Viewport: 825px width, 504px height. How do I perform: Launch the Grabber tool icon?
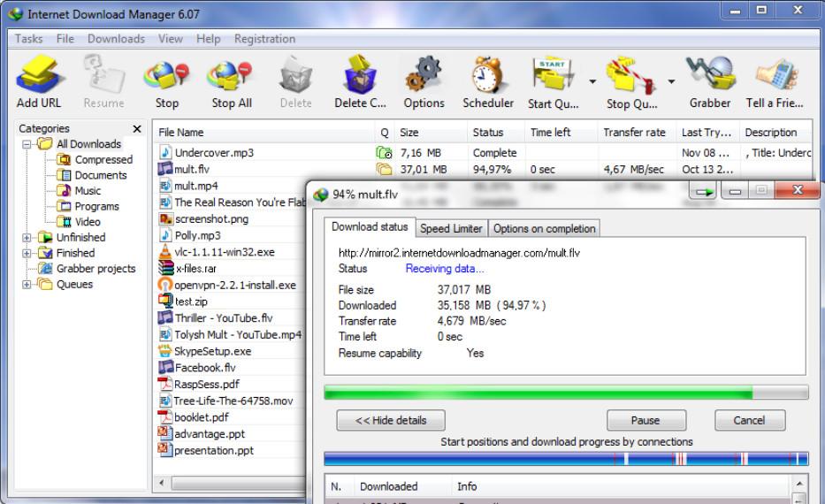(x=709, y=77)
